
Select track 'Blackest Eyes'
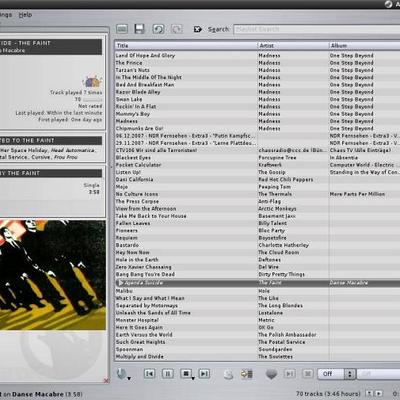pyautogui.click(x=133, y=158)
